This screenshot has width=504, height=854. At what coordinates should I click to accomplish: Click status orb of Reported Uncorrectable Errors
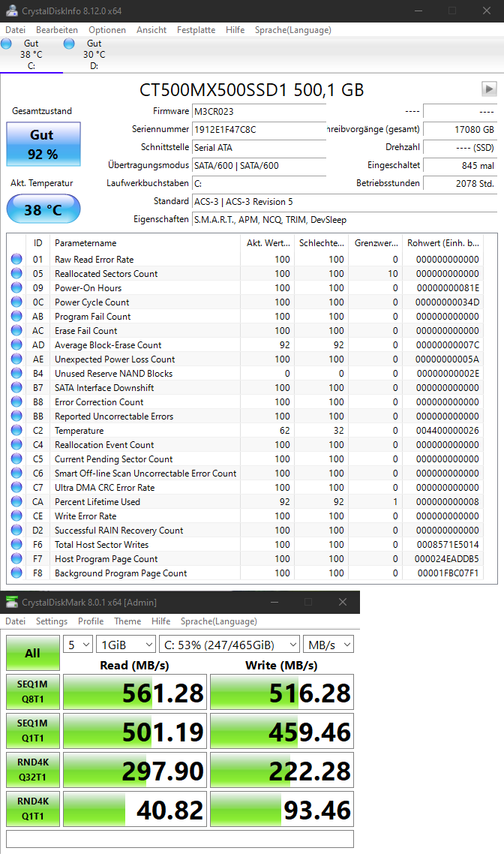tap(16, 416)
